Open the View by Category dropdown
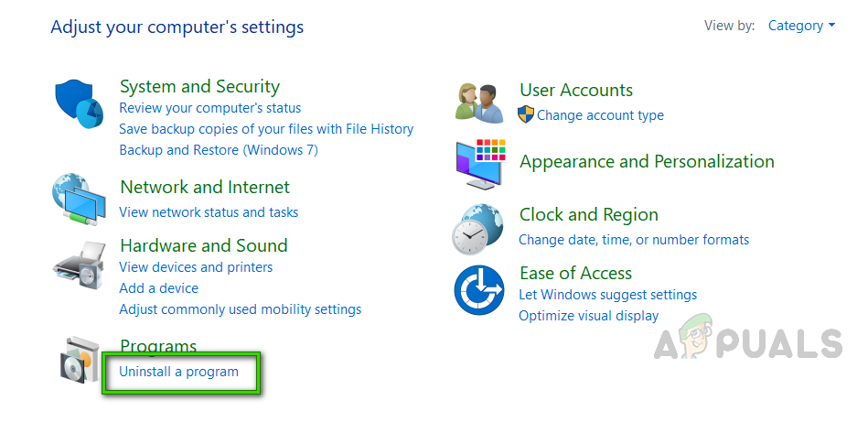 point(801,26)
